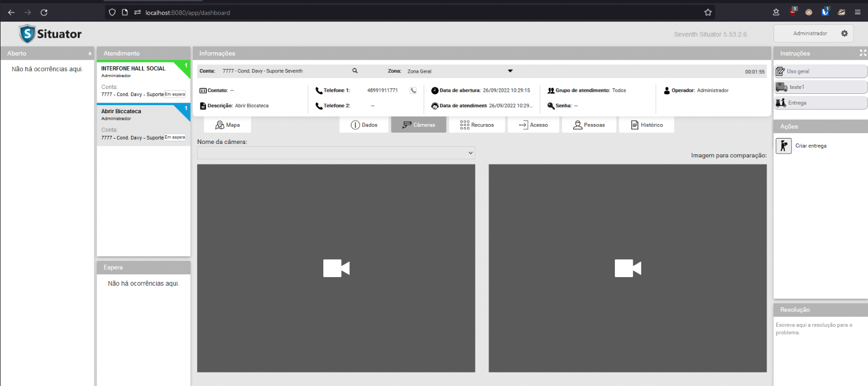868x386 pixels.
Task: Open the Zona Geral dropdown arrow
Action: 510,71
